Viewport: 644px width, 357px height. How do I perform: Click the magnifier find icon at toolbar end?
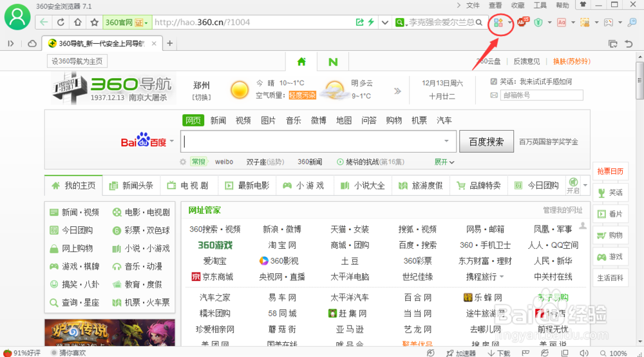(x=632, y=23)
